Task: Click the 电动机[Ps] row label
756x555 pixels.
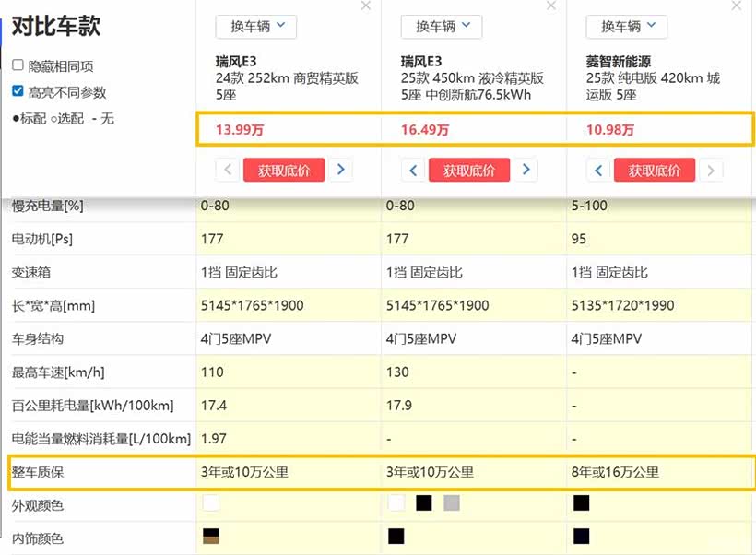Action: [x=41, y=239]
